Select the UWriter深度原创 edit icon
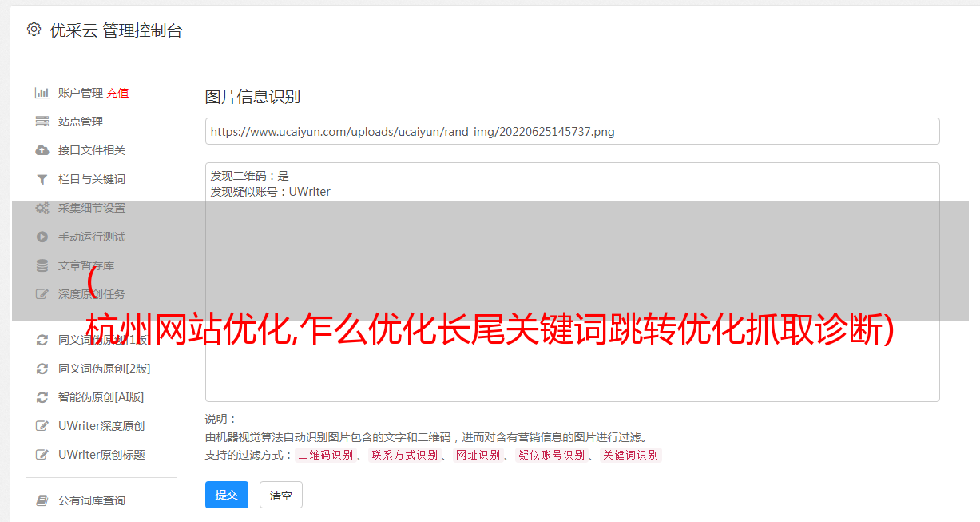 pyautogui.click(x=42, y=426)
